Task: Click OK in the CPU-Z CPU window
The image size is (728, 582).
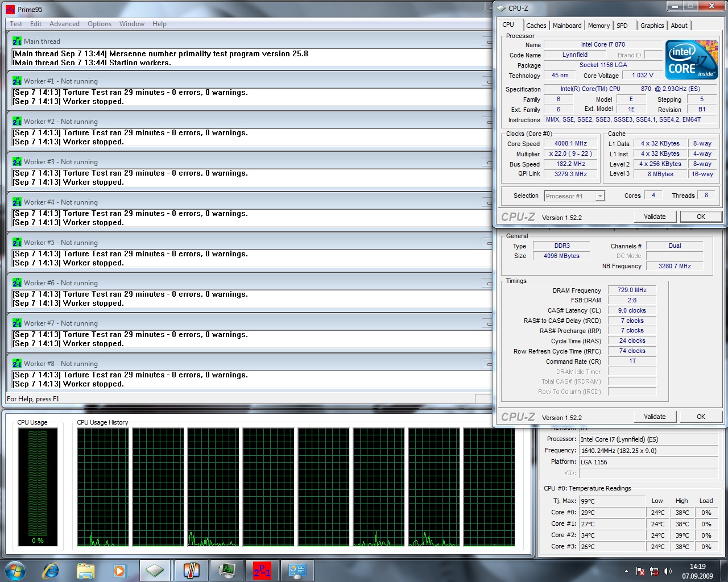Action: pyautogui.click(x=701, y=217)
